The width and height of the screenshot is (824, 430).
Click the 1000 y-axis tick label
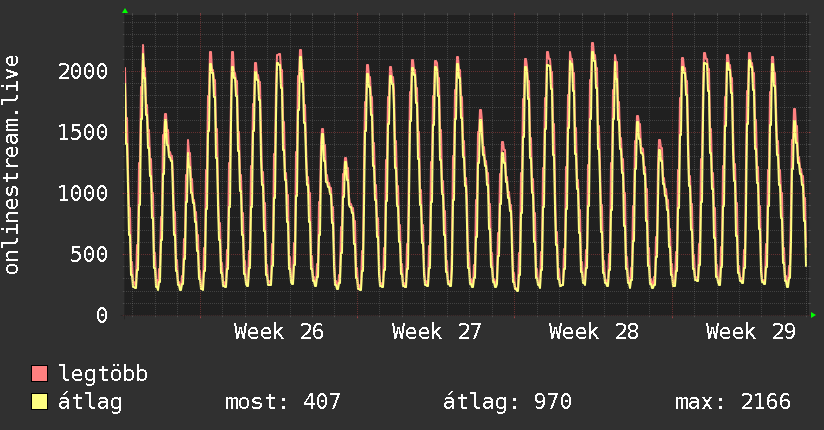(83, 193)
